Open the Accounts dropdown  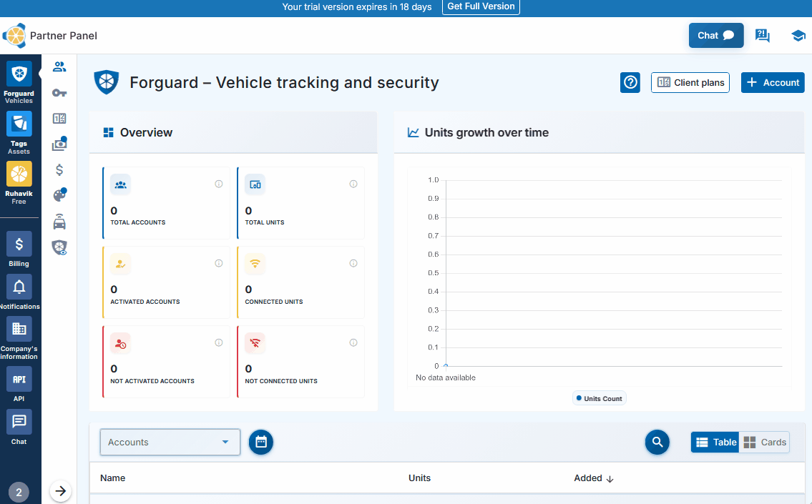170,443
